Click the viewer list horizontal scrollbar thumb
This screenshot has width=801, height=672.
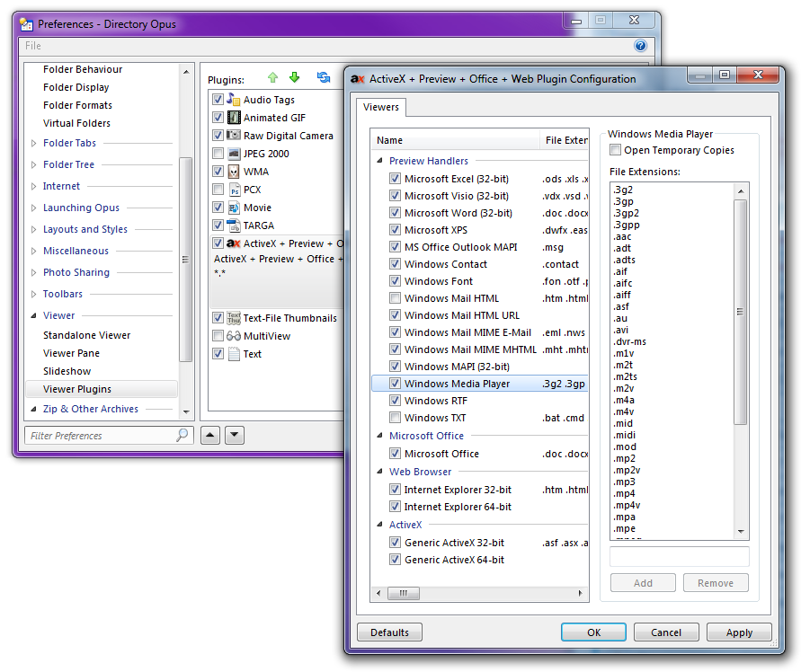coord(404,593)
